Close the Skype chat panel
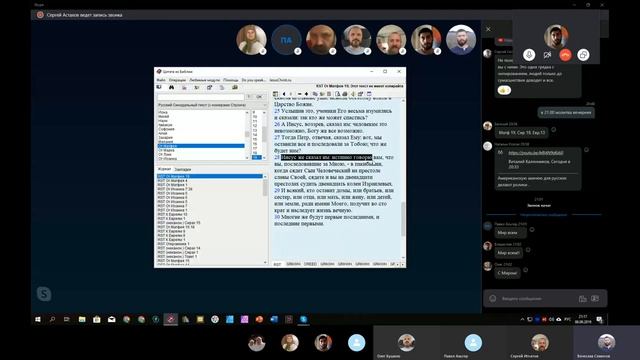The width and height of the screenshot is (640, 360). [488, 29]
